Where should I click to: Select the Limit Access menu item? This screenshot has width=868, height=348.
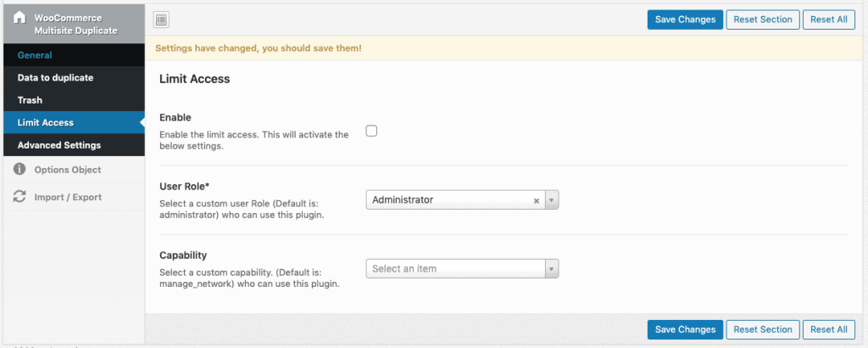pos(45,123)
